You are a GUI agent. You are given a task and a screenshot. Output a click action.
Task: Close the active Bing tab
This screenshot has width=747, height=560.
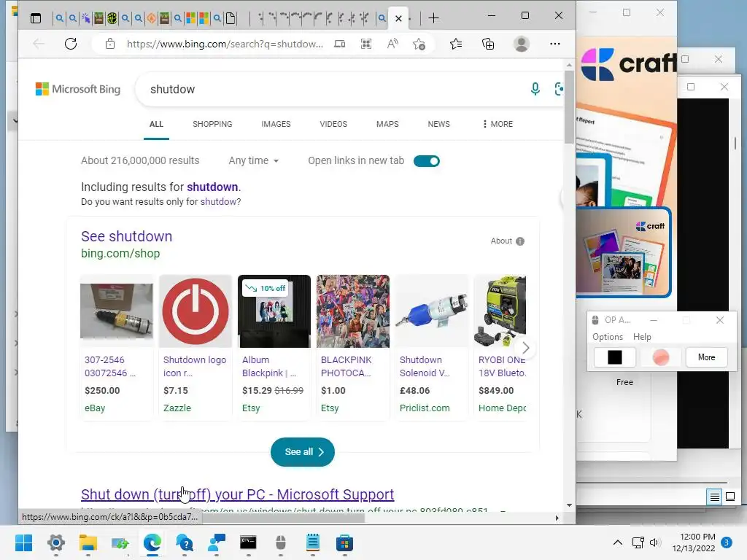point(399,18)
